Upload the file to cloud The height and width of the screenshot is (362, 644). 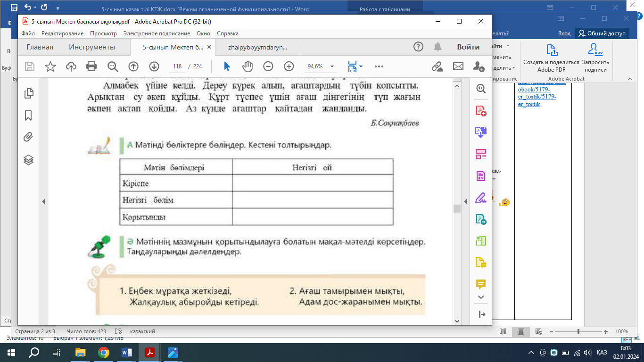(71, 66)
